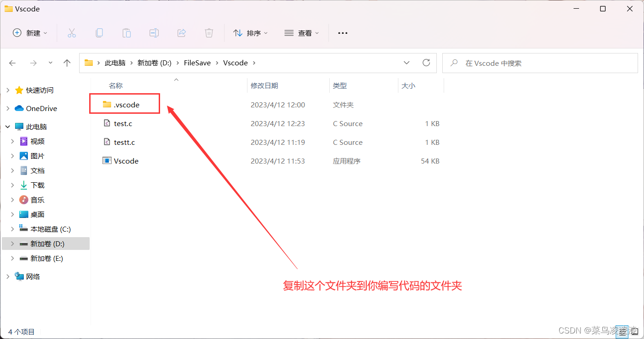
Task: Click the .vscode folder icon
Action: click(107, 105)
